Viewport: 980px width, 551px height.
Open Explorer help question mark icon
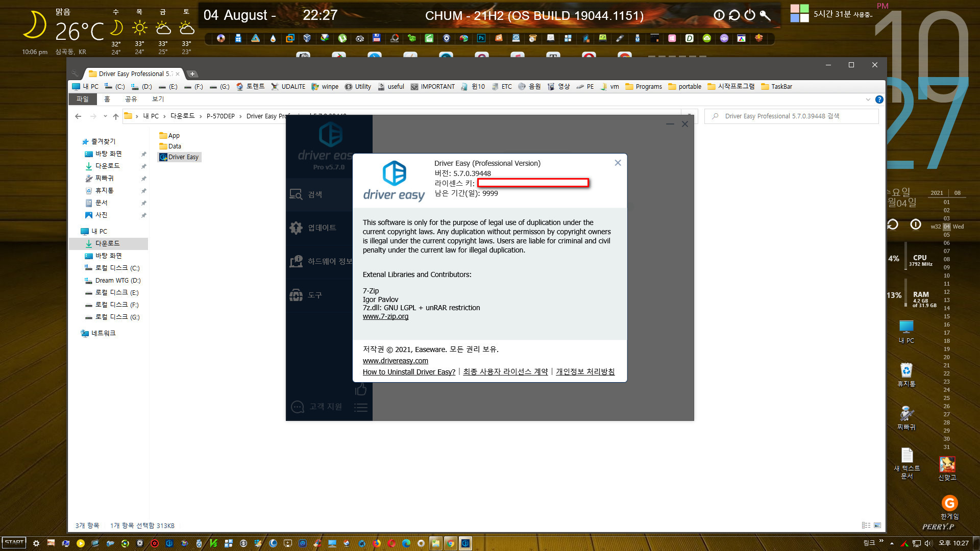(x=879, y=99)
